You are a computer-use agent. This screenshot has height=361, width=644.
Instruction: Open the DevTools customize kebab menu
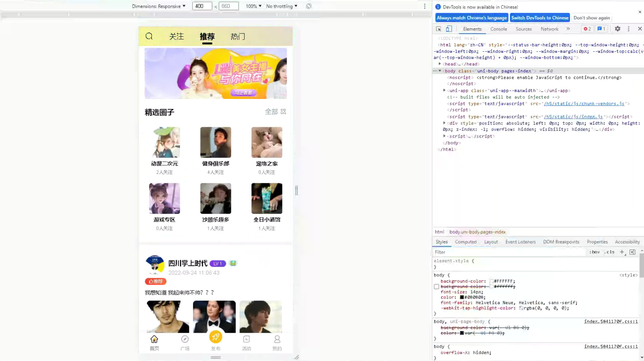point(629,29)
